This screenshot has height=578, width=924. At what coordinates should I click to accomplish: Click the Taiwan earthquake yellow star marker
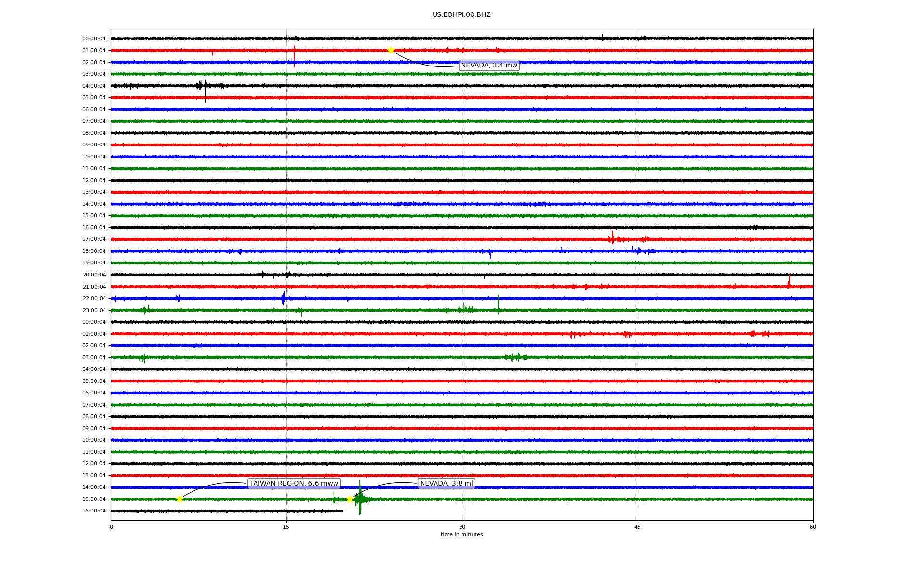pos(180,499)
